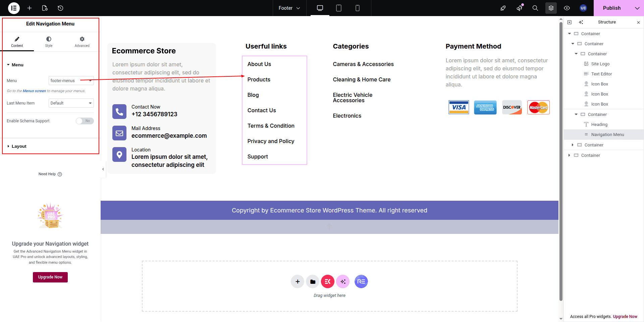Open the Last Menu Item dropdown
644x322 pixels.
click(71, 103)
